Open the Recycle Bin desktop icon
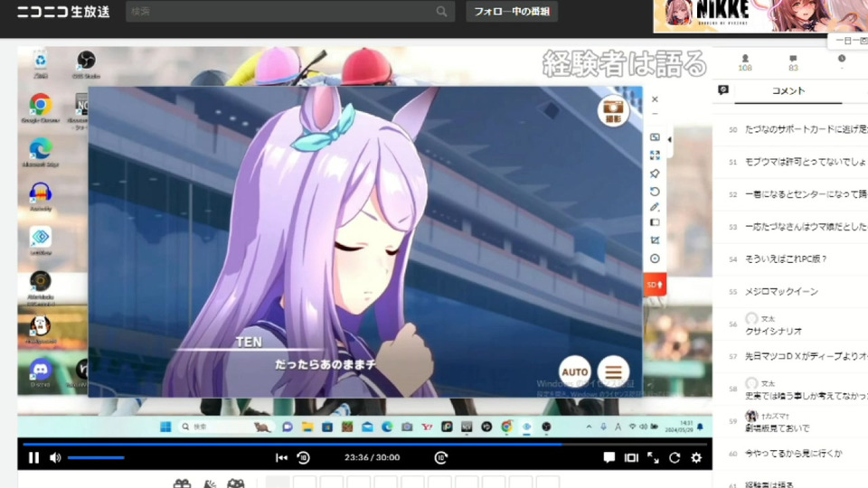 click(x=41, y=63)
